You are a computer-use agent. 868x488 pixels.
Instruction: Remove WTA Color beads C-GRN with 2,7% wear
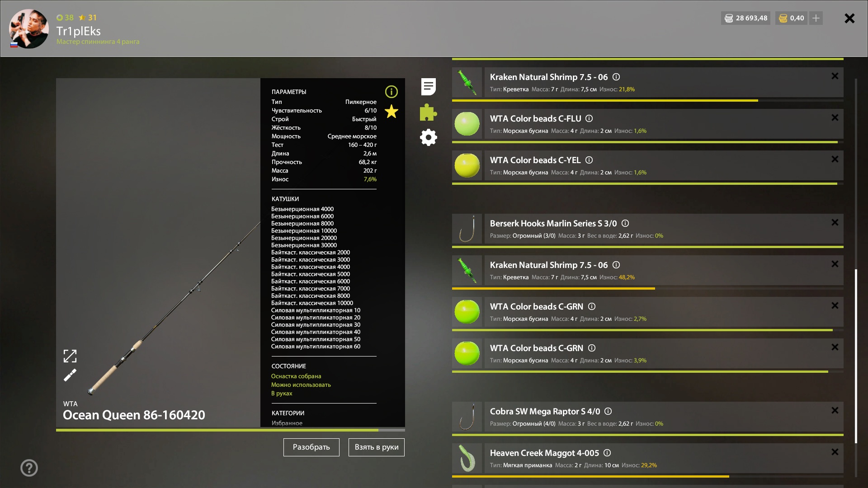tap(835, 305)
